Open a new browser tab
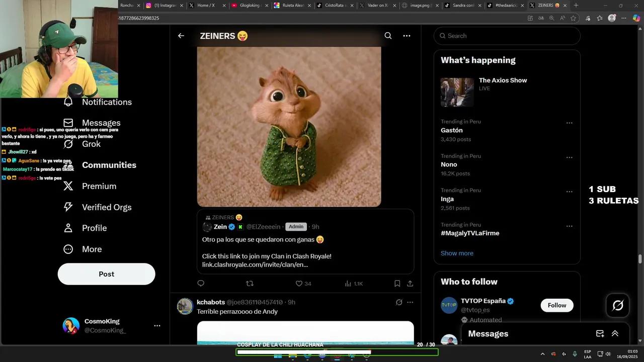Viewport: 644px width, 362px height. coord(576,5)
